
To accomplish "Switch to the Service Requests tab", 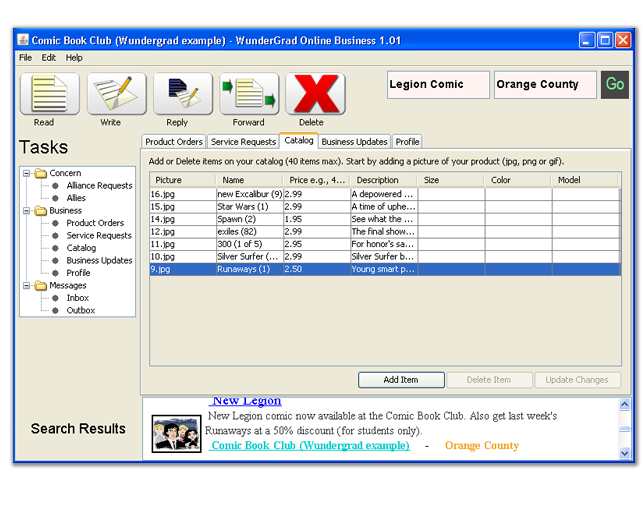I will [x=243, y=142].
